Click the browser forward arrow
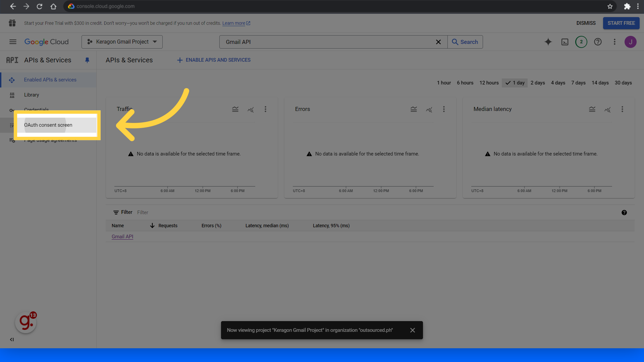Viewport: 644px width, 362px height. tap(26, 6)
